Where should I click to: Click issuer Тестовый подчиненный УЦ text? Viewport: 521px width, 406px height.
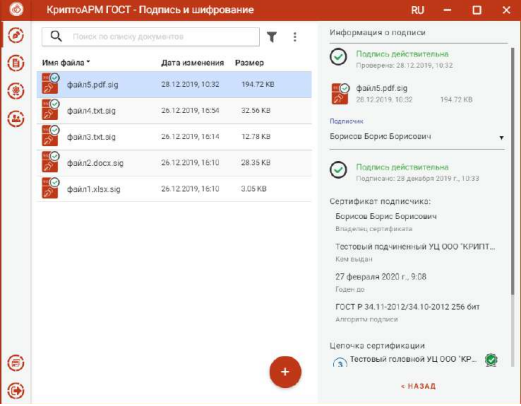pyautogui.click(x=415, y=247)
